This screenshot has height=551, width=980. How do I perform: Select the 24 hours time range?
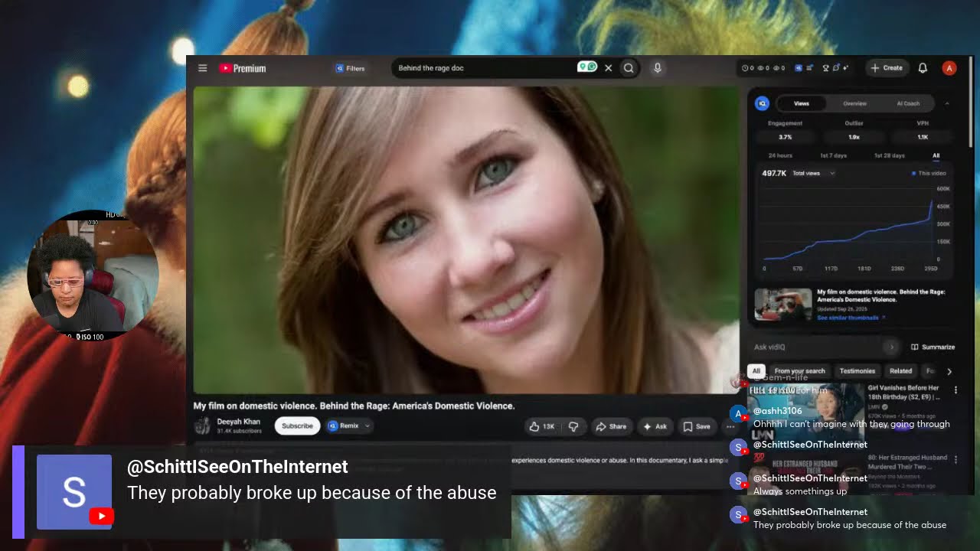tap(780, 155)
